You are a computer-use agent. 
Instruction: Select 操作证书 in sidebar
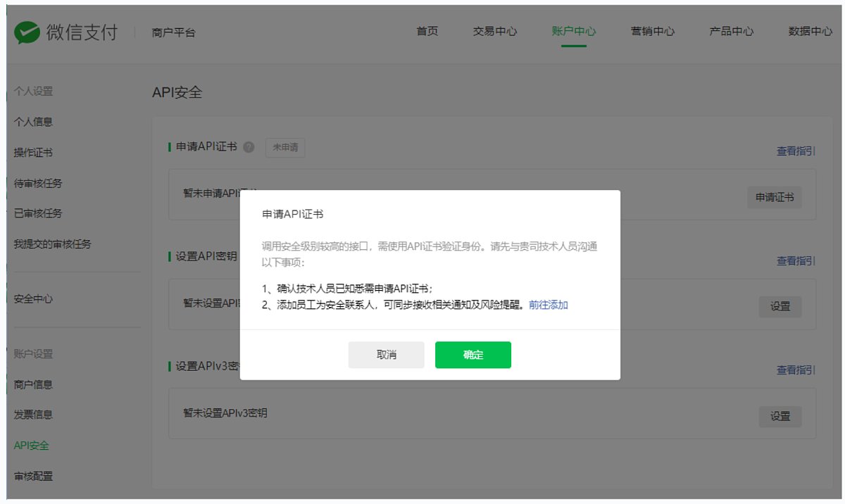(33, 153)
